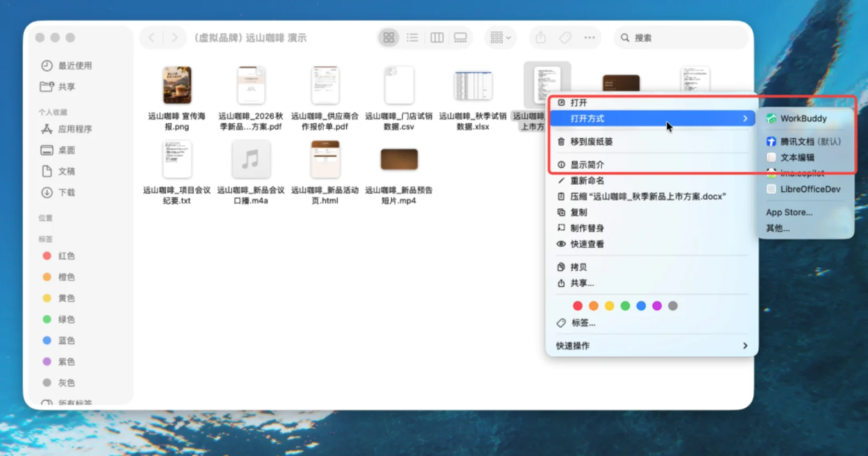The width and height of the screenshot is (868, 456).
Task: Open with LibreOfficeDev
Action: (x=805, y=189)
